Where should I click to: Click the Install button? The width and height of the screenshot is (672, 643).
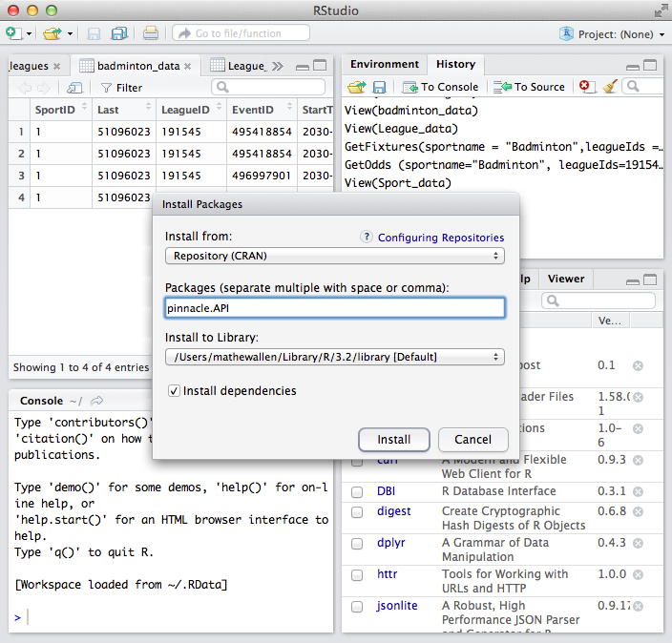click(394, 440)
